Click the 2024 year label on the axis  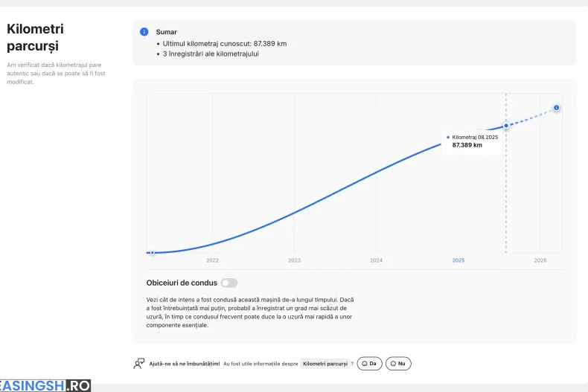377,260
